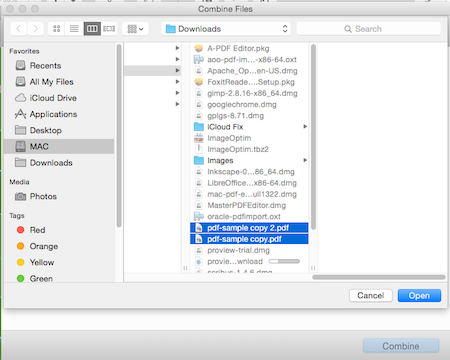Open Recents in sidebar
This screenshot has height=360, width=450.
(60, 65)
